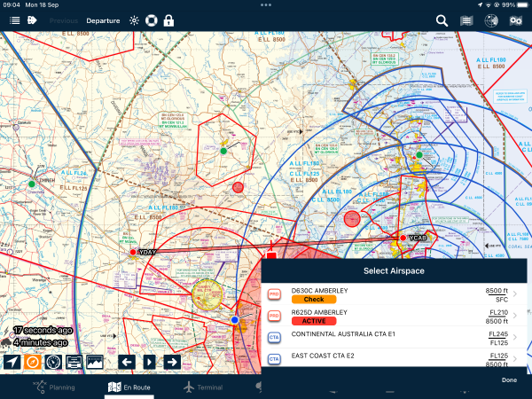This screenshot has height=399, width=532.
Task: Click the lifebuoy emergency icon
Action: coord(151,20)
